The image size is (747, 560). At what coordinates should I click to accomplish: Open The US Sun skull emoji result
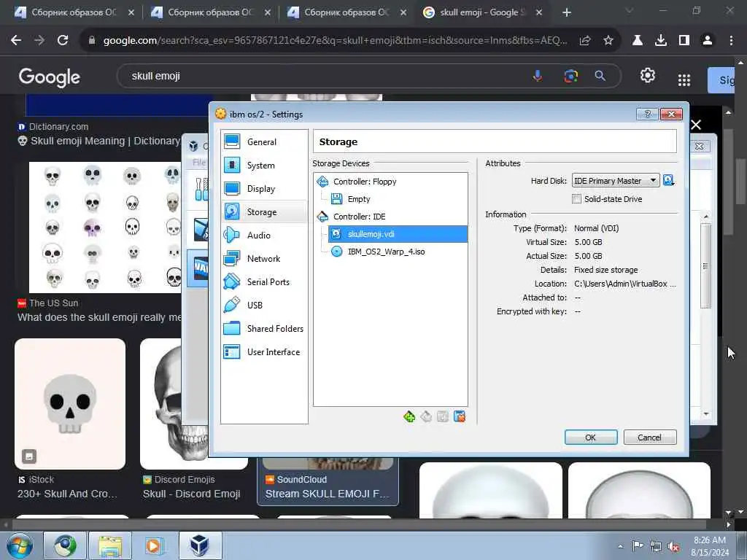[x=99, y=317]
